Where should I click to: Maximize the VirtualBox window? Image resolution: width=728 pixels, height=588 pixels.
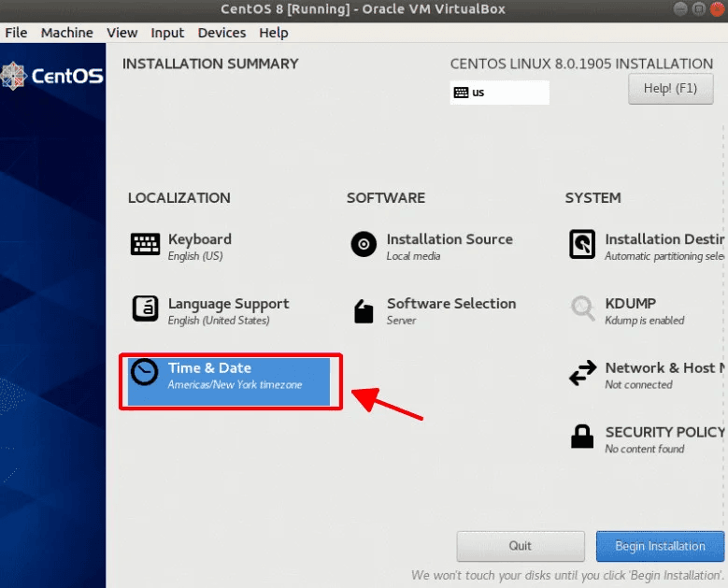point(699,8)
